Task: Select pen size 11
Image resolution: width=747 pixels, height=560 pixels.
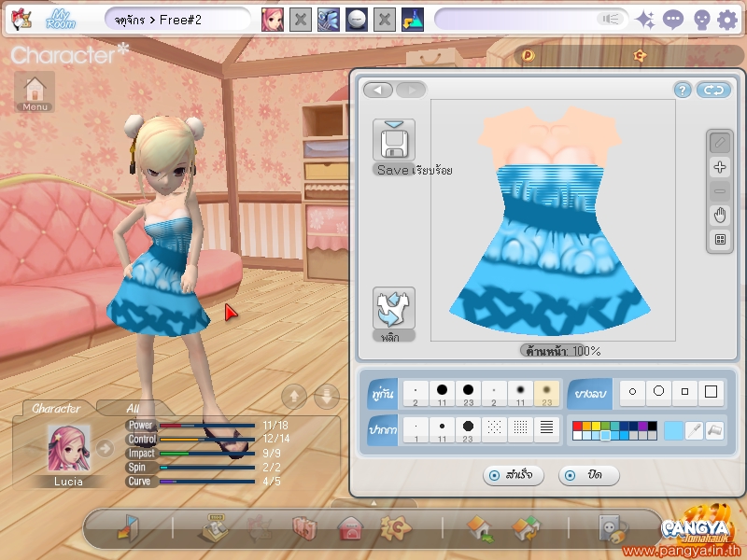Action: pyautogui.click(x=442, y=430)
